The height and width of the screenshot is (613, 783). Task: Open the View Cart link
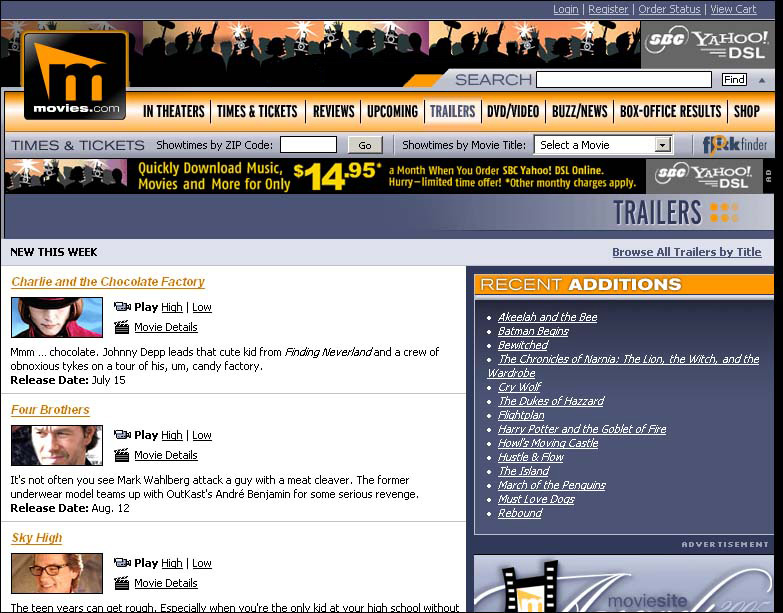(733, 9)
